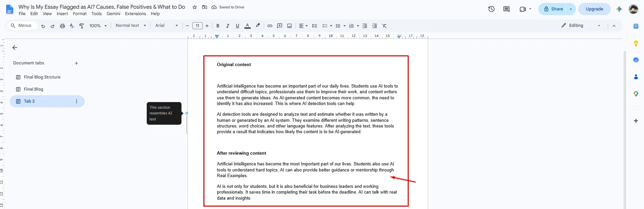644x209 pixels.
Task: Open the Format menu
Action: click(x=80, y=14)
